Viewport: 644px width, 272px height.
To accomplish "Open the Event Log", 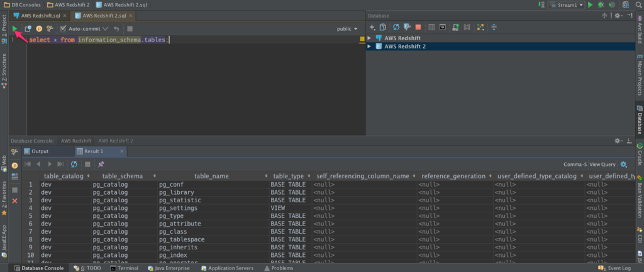I will click(x=615, y=268).
